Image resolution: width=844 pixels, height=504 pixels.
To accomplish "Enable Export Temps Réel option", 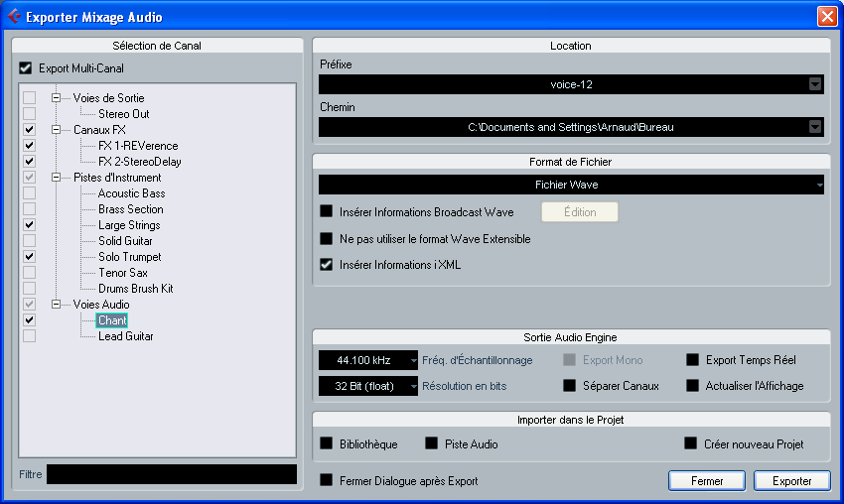I will 693,360.
